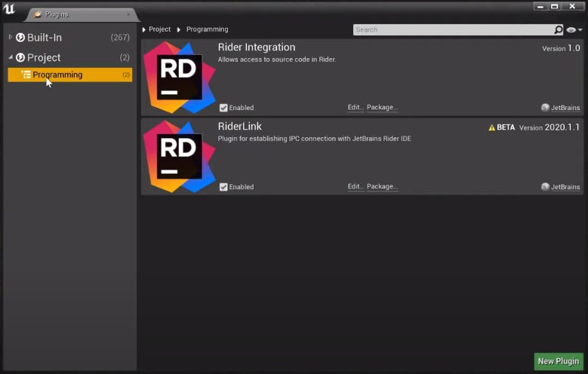Click the Project category icon

click(20, 57)
